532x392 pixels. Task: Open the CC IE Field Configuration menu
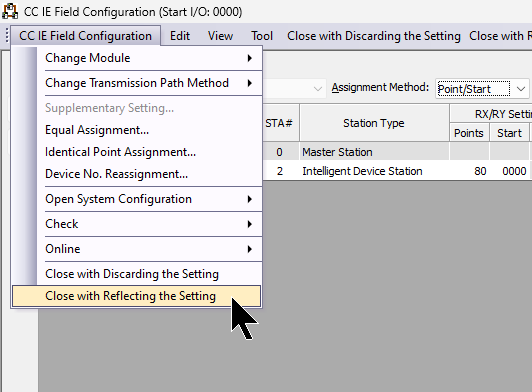pos(85,36)
